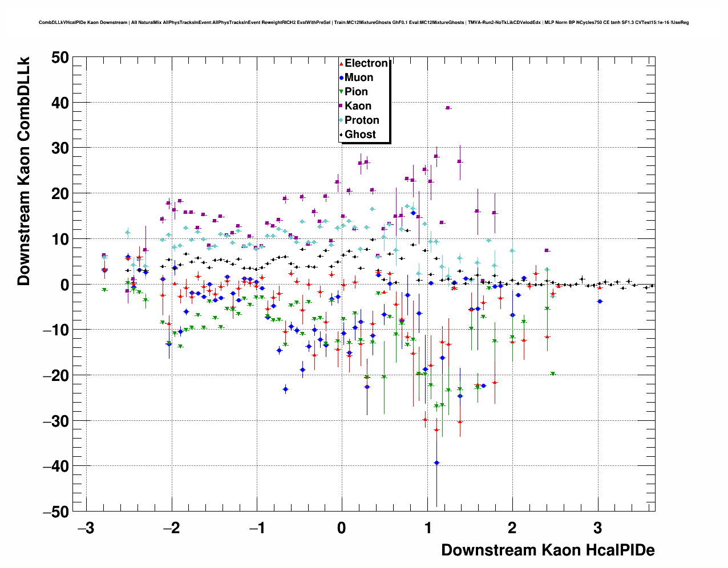Viewport: 728px width, 568px height.
Task: Click the blue circle Muon legend marker
Action: pyautogui.click(x=341, y=78)
